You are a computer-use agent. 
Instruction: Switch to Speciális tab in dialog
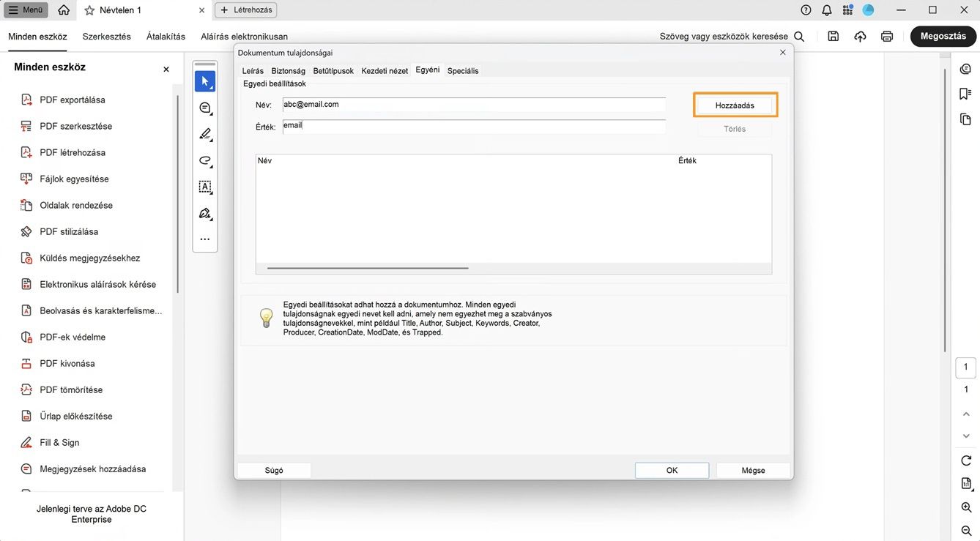(463, 71)
